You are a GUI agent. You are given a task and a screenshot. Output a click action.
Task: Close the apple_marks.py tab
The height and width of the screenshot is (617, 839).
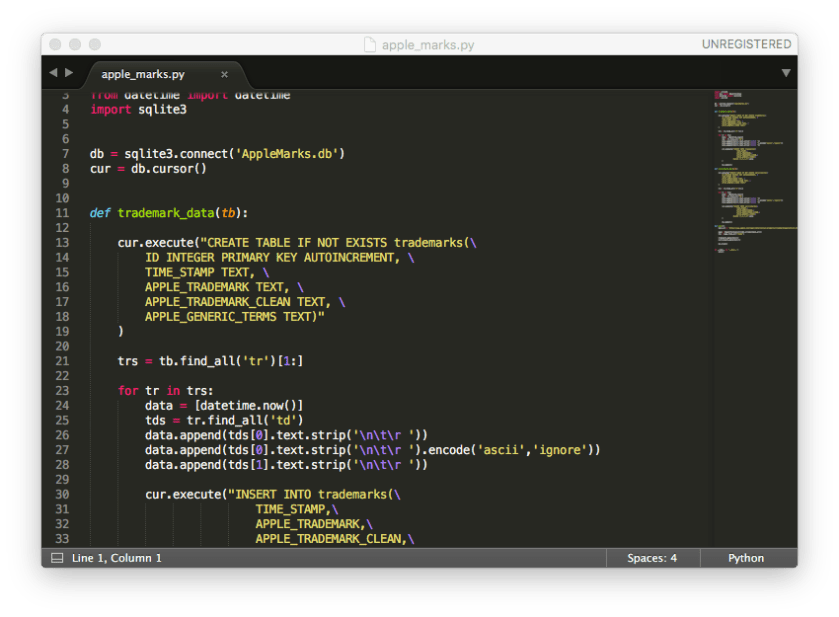click(x=224, y=74)
